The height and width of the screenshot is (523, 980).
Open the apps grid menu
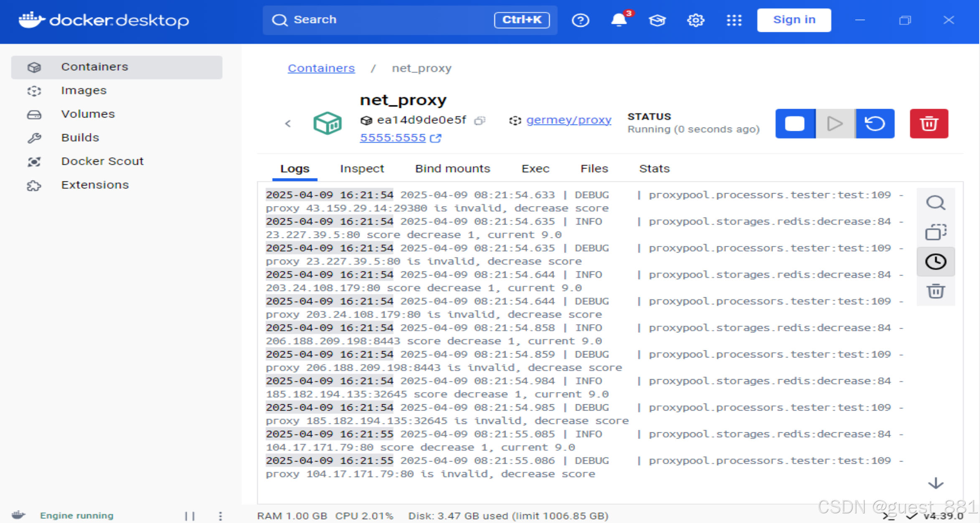[734, 20]
